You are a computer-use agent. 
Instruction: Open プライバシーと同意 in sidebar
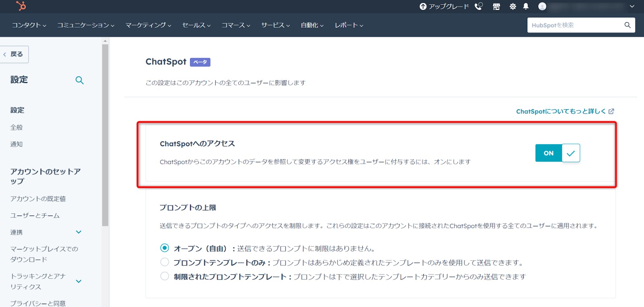pyautogui.click(x=38, y=303)
